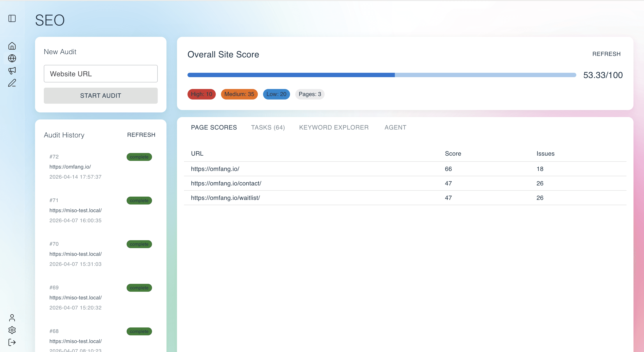Click the Website URL input field
The height and width of the screenshot is (352, 644).
tap(101, 74)
